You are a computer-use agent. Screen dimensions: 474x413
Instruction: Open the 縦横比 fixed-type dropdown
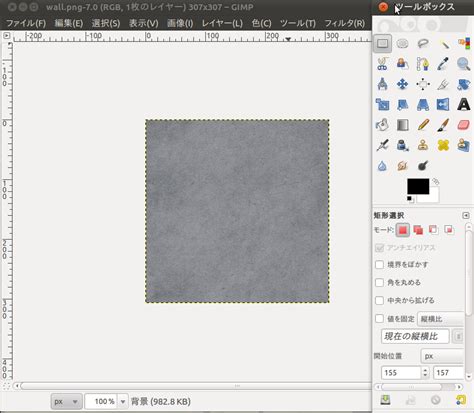441,319
